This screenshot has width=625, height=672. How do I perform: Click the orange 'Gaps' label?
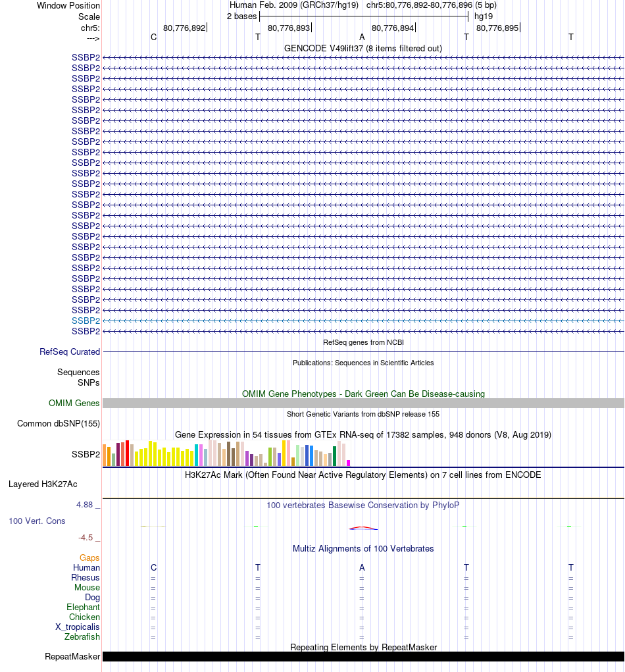(x=89, y=558)
